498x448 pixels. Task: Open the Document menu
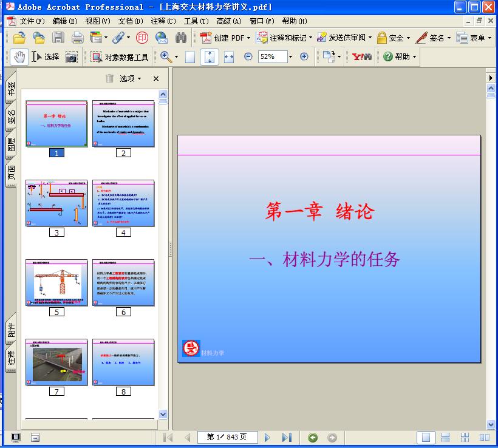130,21
